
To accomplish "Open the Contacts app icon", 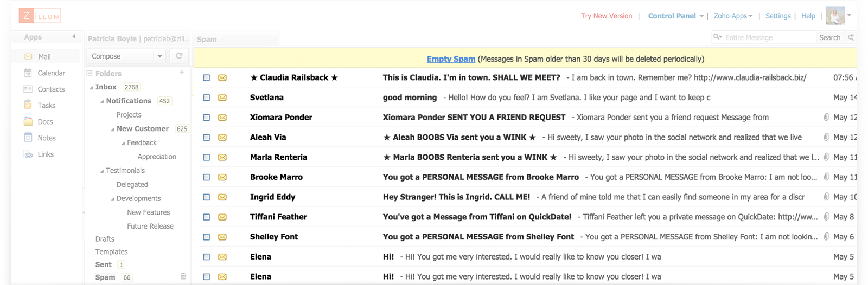I will tap(28, 89).
